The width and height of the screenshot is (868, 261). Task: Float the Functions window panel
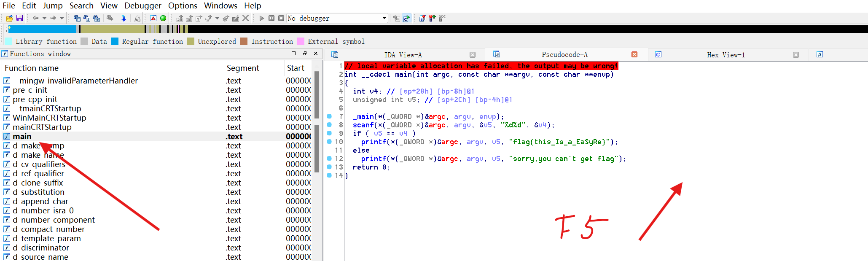pos(305,54)
